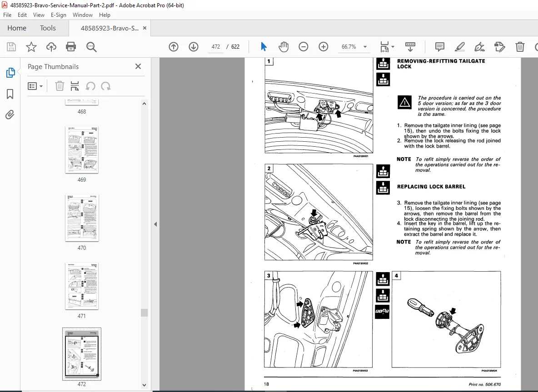Rotate page counterclockwise in thumbnails panel
The width and height of the screenshot is (538, 392).
[x=90, y=86]
